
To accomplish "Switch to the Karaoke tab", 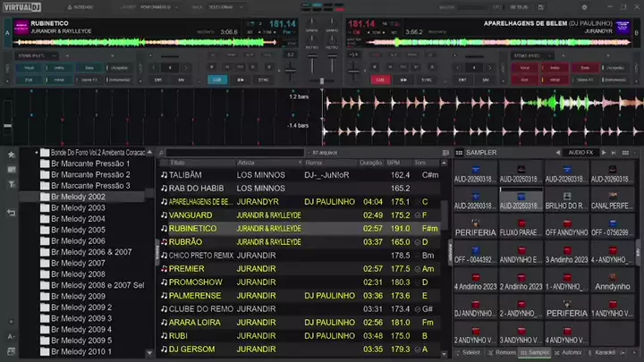I will tap(602, 352).
